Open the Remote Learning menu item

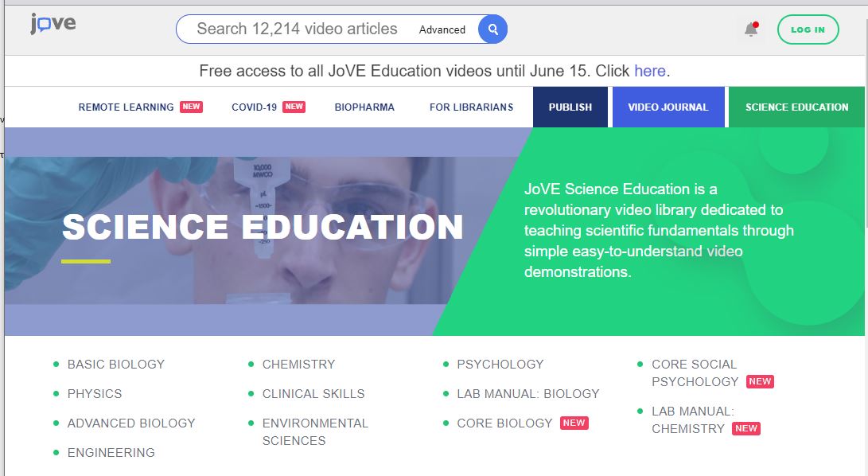[x=126, y=107]
